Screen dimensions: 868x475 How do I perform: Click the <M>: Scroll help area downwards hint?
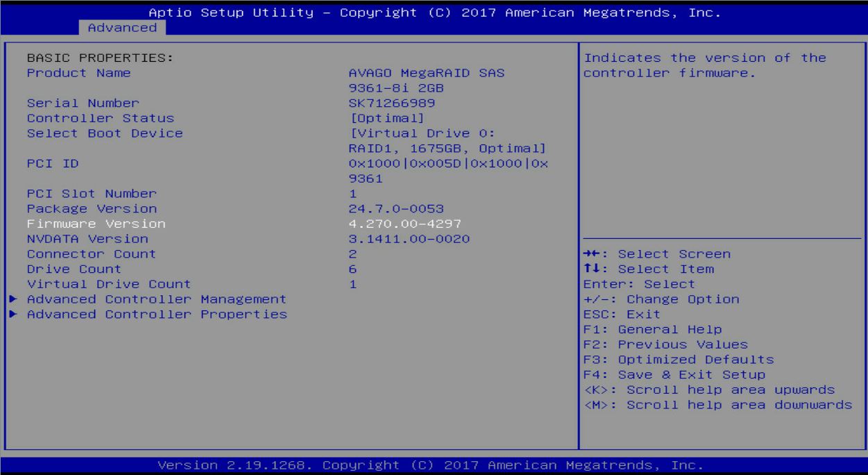(718, 406)
